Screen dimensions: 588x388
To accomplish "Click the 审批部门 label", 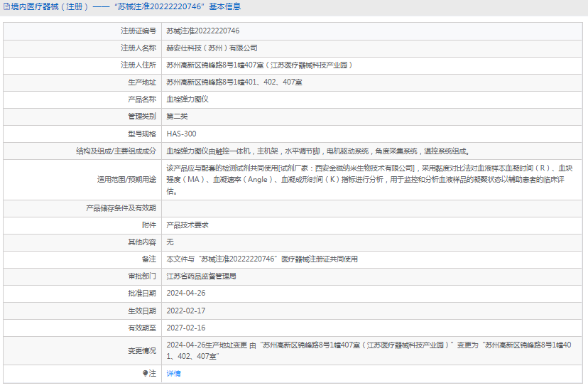I will coord(142,276).
